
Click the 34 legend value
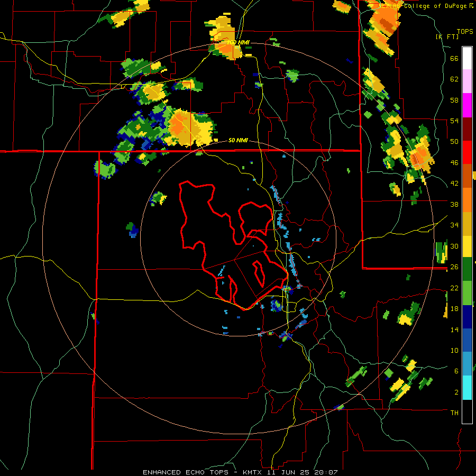[x=454, y=225]
